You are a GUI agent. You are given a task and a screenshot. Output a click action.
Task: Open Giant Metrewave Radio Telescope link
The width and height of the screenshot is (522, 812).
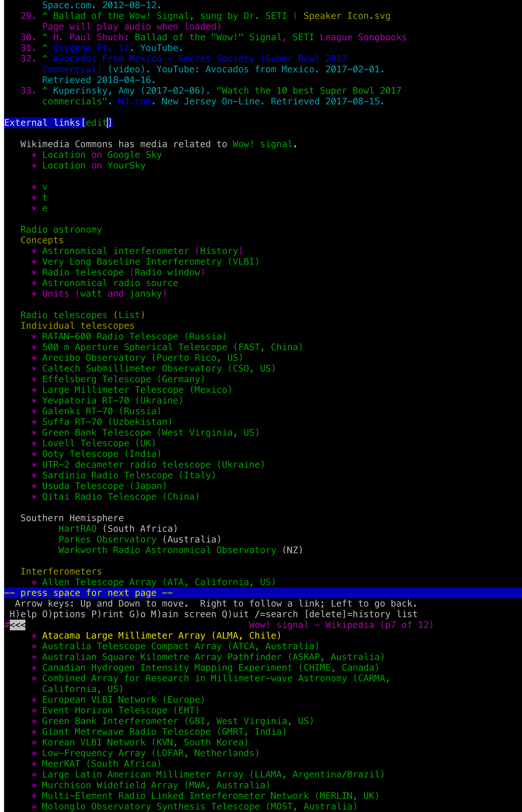pyautogui.click(x=164, y=732)
